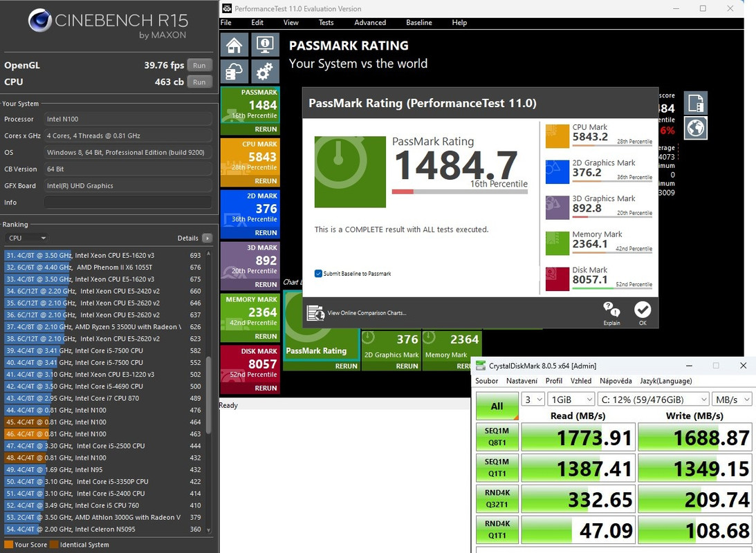The image size is (756, 553).
Task: Open the Edit menu in PerformanceTest
Action: [x=257, y=23]
